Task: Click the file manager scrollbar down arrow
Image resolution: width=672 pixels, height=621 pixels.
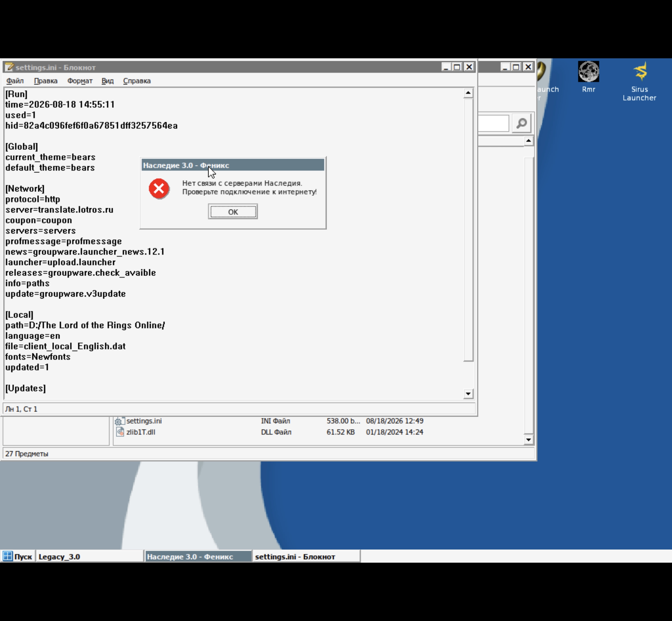Action: (528, 439)
